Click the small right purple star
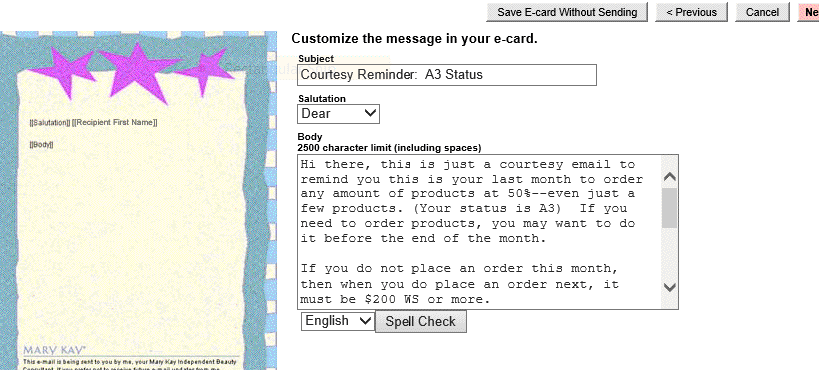819x370 pixels. tap(207, 72)
